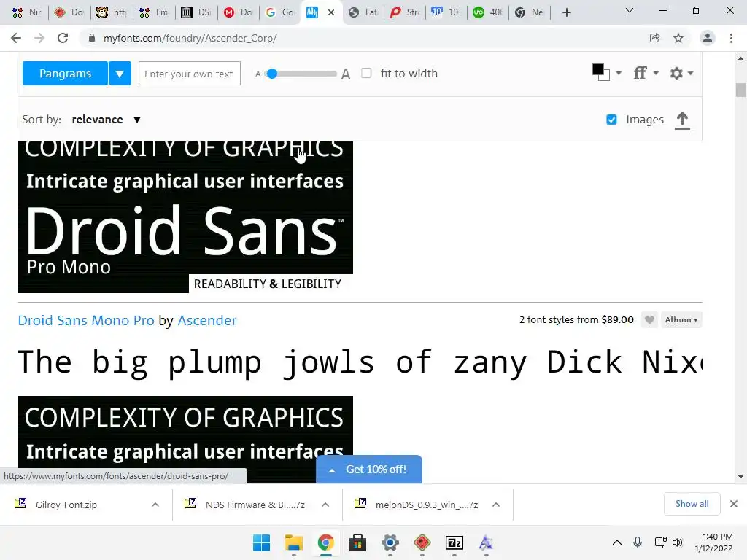Open the ligature ff options menu
747x560 pixels.
pos(646,74)
